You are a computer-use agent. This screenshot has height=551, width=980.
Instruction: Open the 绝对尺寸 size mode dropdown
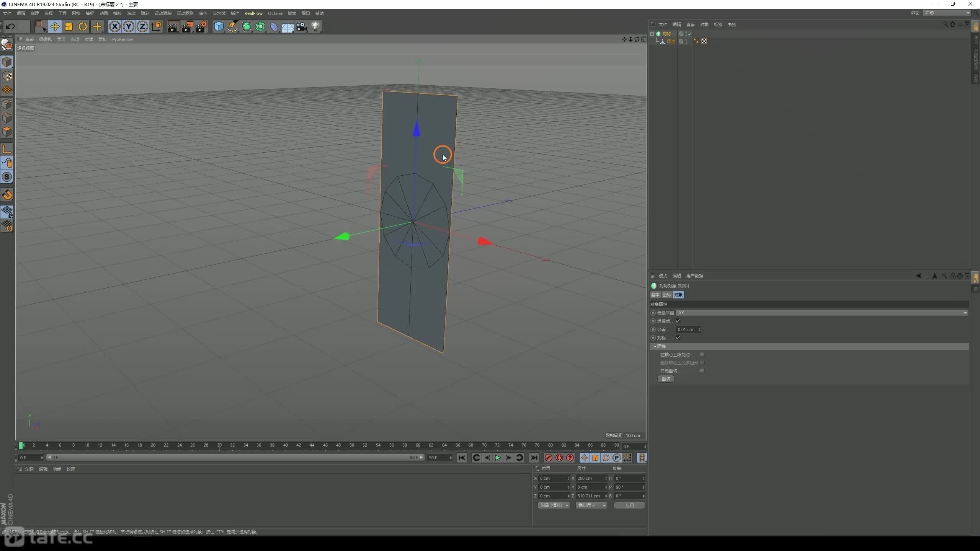point(591,505)
